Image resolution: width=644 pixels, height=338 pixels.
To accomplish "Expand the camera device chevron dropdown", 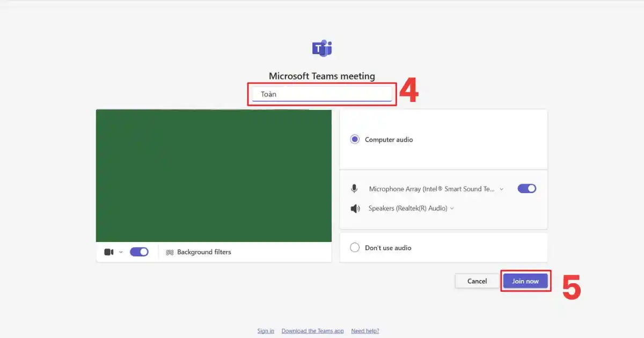I will 121,252.
